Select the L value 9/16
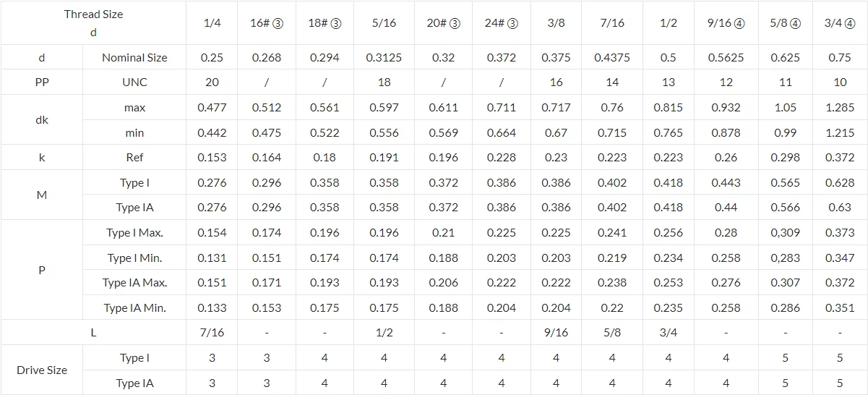This screenshot has height=395, width=868. 556,333
